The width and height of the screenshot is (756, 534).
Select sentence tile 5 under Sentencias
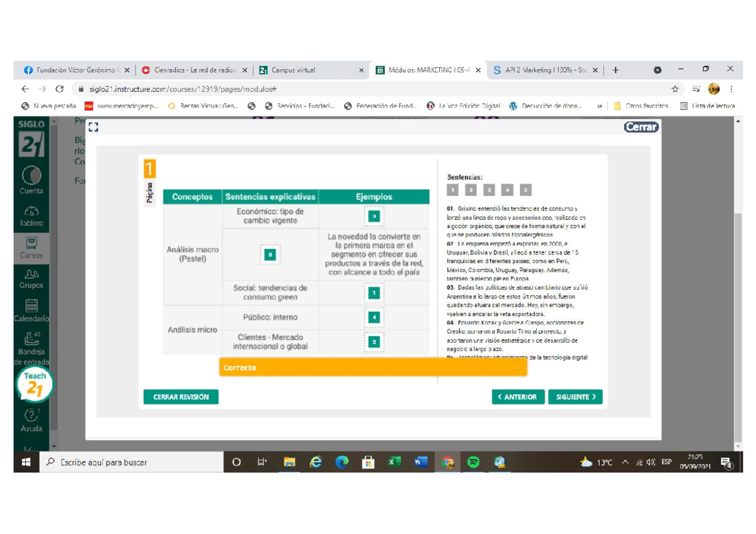pyautogui.click(x=525, y=190)
